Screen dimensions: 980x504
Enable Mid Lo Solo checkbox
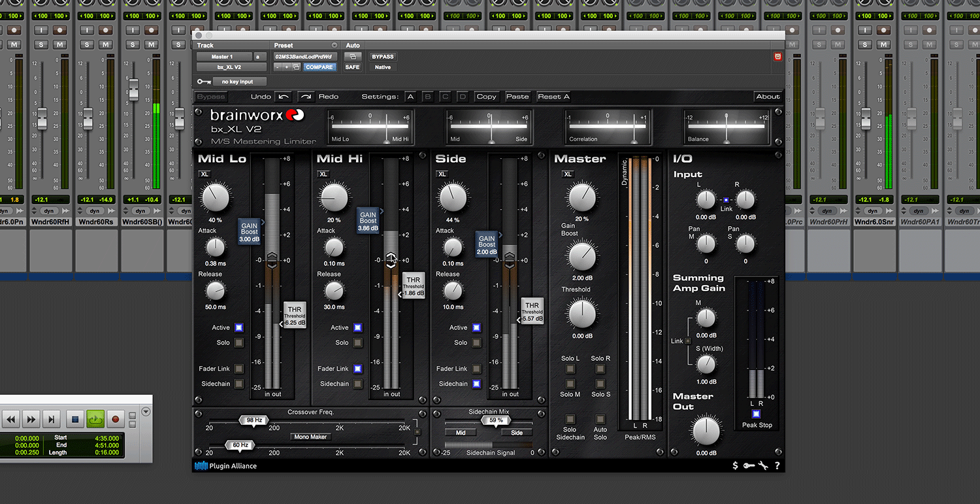click(239, 343)
